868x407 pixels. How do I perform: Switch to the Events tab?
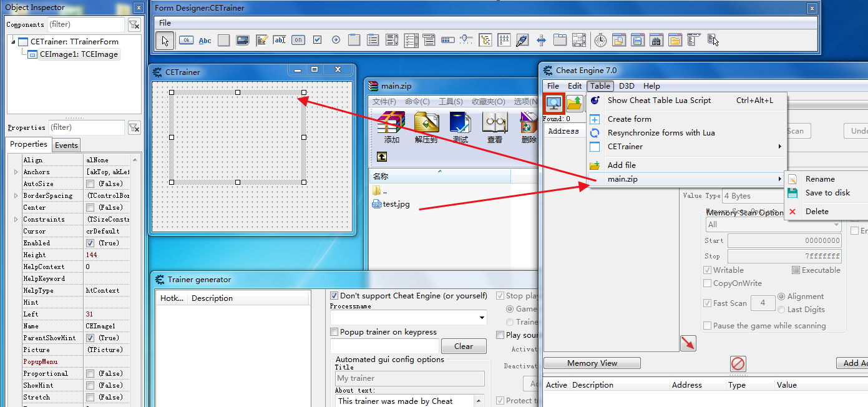coord(66,145)
